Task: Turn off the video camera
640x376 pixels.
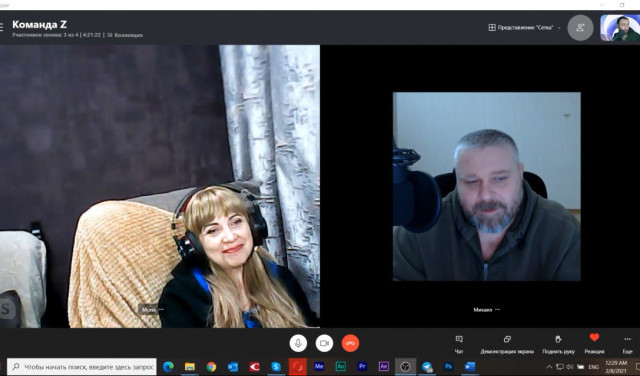Action: (x=324, y=343)
